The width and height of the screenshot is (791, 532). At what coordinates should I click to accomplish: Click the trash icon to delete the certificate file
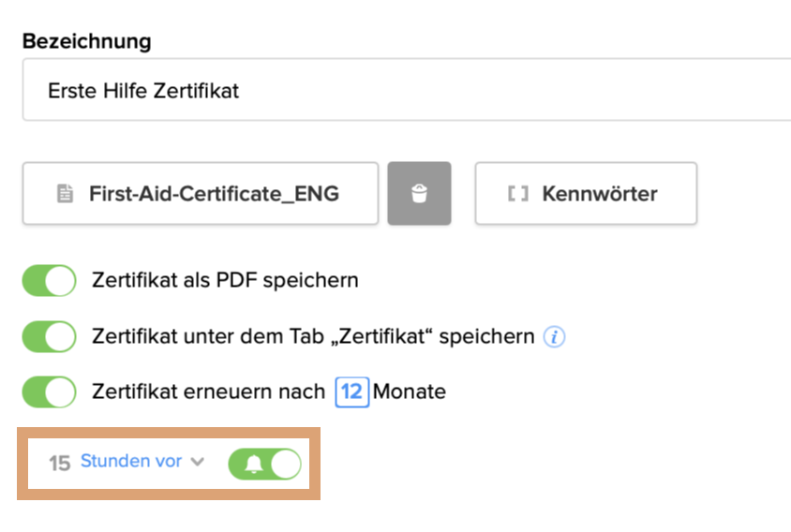(419, 194)
